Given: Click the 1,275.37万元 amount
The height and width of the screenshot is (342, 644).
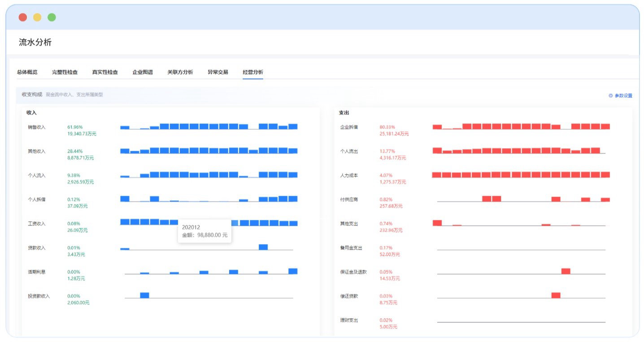Looking at the screenshot, I should 393,182.
